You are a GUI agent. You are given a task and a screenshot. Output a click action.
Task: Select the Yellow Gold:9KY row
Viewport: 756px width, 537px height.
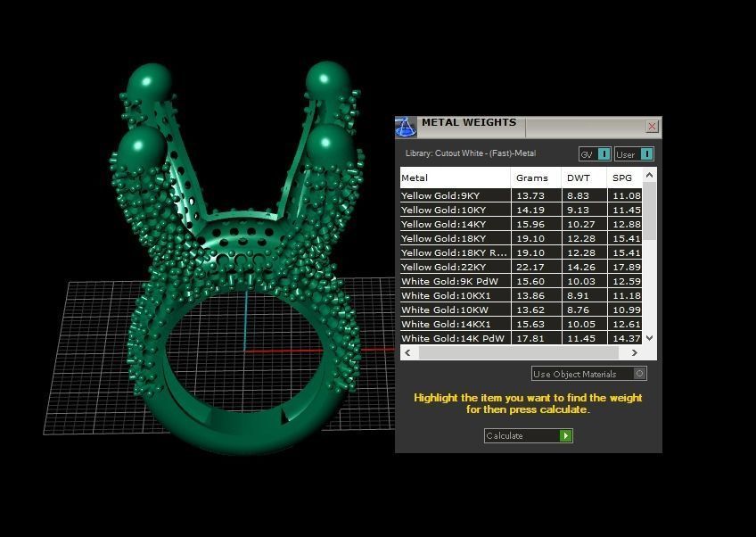tap(521, 195)
